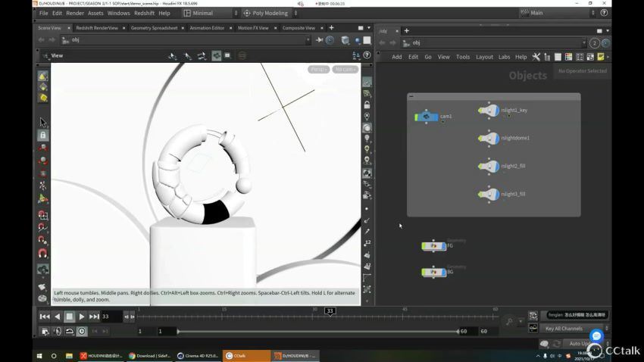644x362 pixels.
Task: Click the magnet snapping icon
Action: pos(42,253)
